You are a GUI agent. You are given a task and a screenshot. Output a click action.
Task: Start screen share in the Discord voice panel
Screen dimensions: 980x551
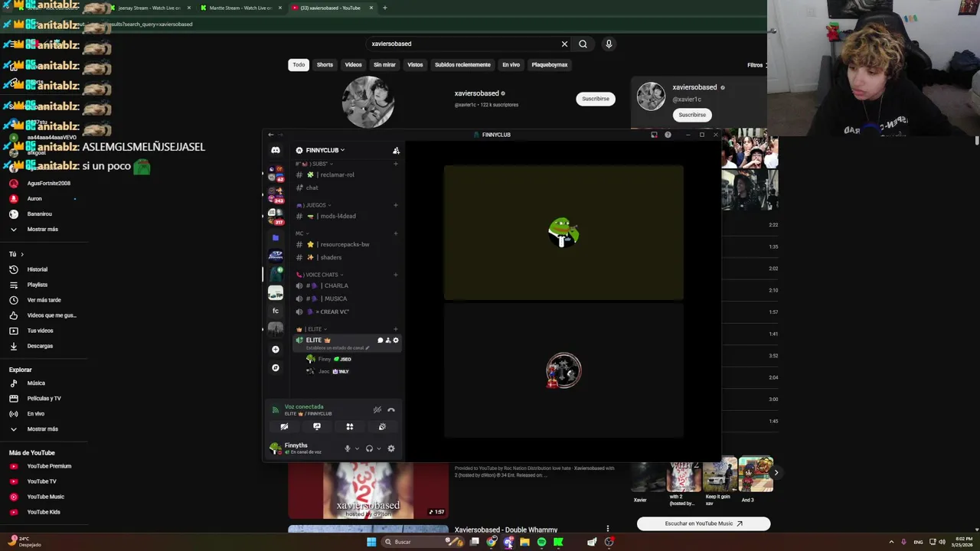click(x=317, y=427)
